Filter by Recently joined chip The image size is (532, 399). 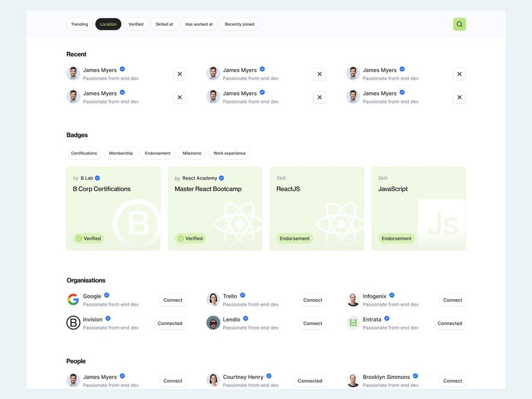pos(239,25)
